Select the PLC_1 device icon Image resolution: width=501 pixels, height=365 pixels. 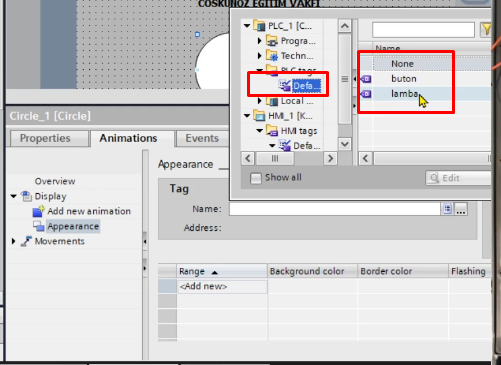coord(259,26)
